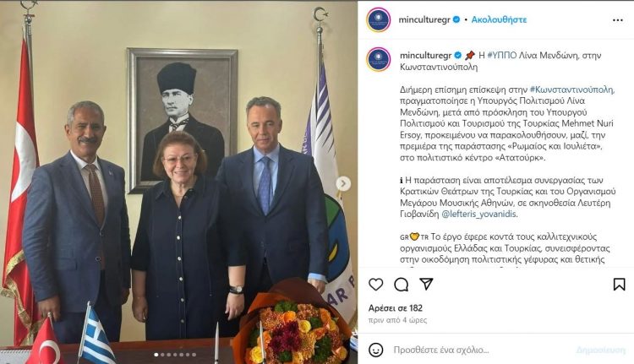
Task: Follow the account via Ακολουθήστε
Action: (499, 19)
